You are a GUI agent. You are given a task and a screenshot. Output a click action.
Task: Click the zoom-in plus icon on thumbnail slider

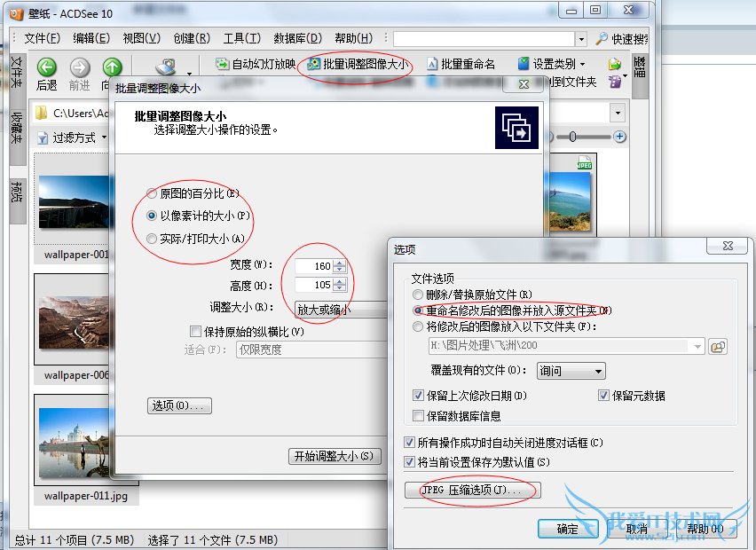[619, 137]
